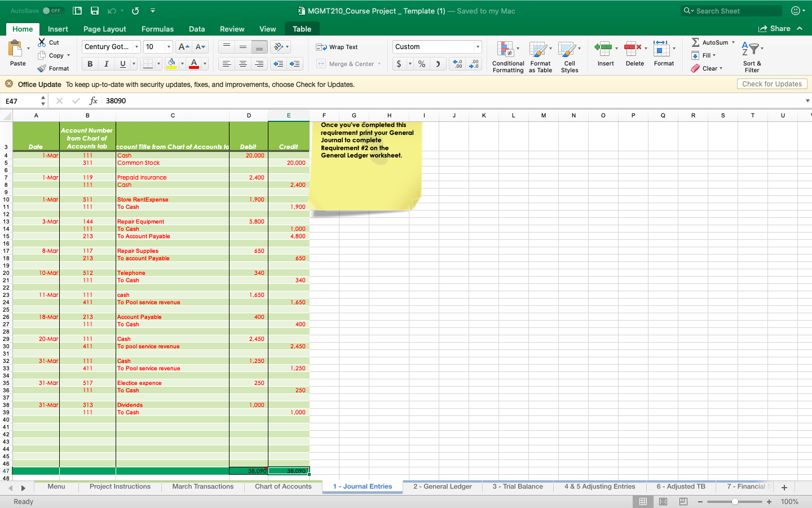Click the Insert cells icon
The image size is (812, 508).
pos(603,49)
